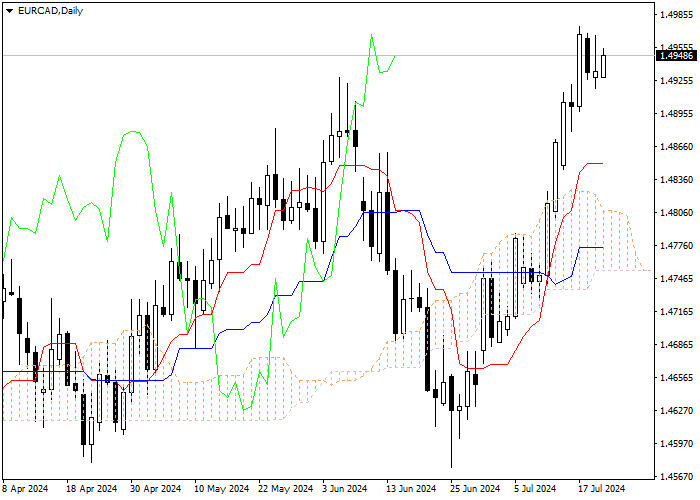Select the current price label 1.49486
The image size is (700, 500).
pyautogui.click(x=676, y=56)
